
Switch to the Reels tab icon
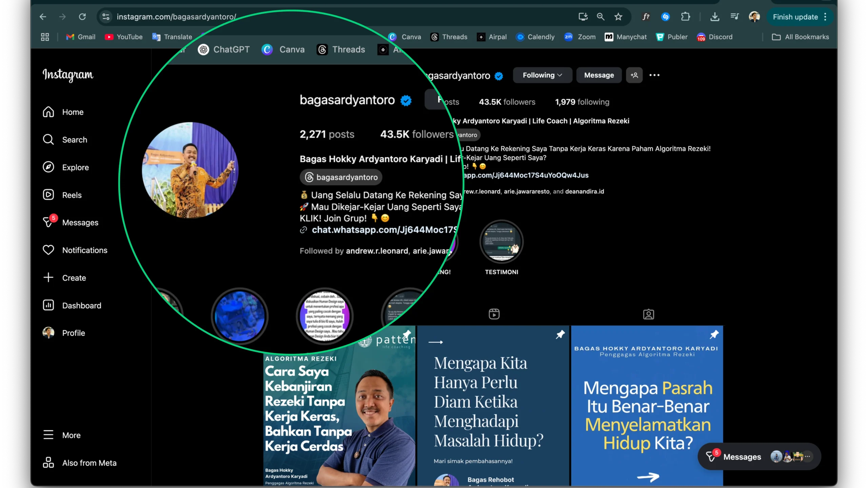click(494, 314)
